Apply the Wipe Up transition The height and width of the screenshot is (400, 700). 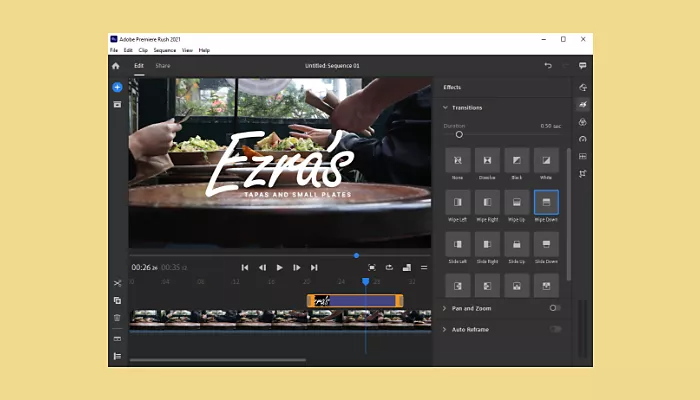pos(517,202)
